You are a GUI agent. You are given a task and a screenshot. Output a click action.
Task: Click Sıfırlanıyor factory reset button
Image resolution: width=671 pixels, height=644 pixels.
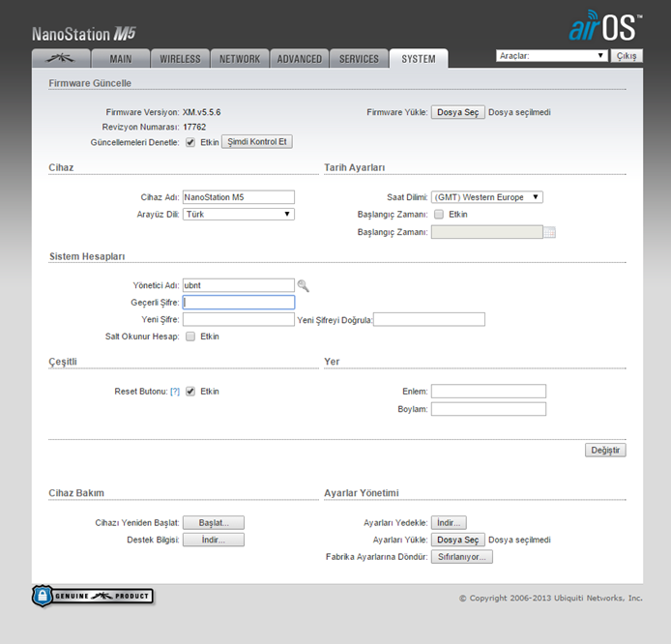click(x=462, y=557)
